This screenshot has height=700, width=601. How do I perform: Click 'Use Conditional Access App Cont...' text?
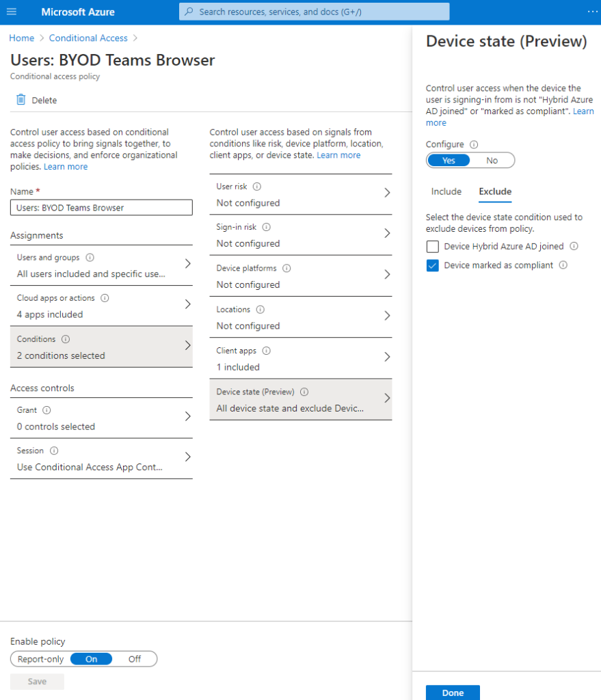(x=90, y=467)
